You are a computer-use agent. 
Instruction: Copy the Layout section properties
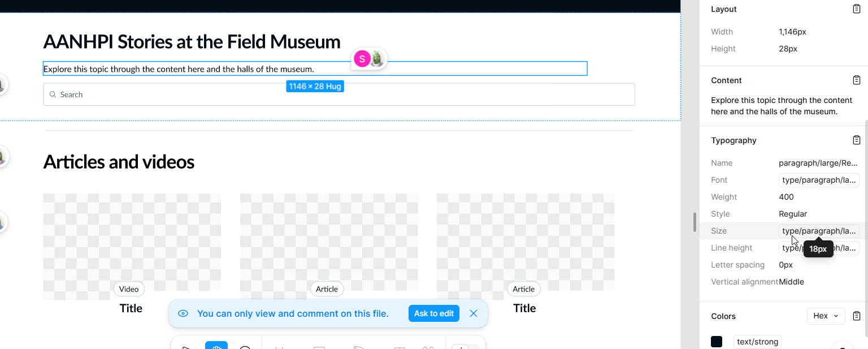[857, 9]
